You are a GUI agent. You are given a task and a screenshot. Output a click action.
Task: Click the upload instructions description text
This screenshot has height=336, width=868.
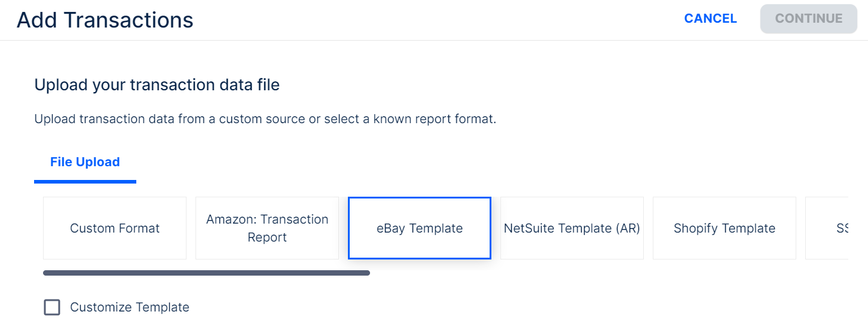(265, 119)
